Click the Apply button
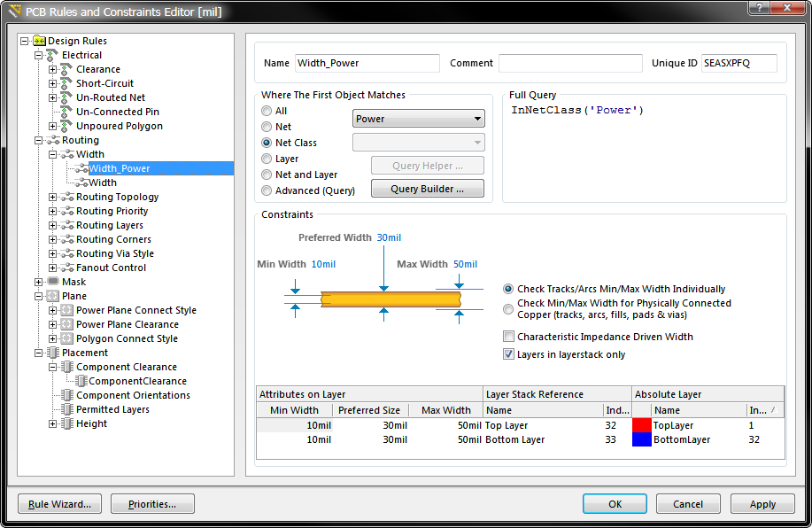Screen dimensions: 812x528 [762, 504]
